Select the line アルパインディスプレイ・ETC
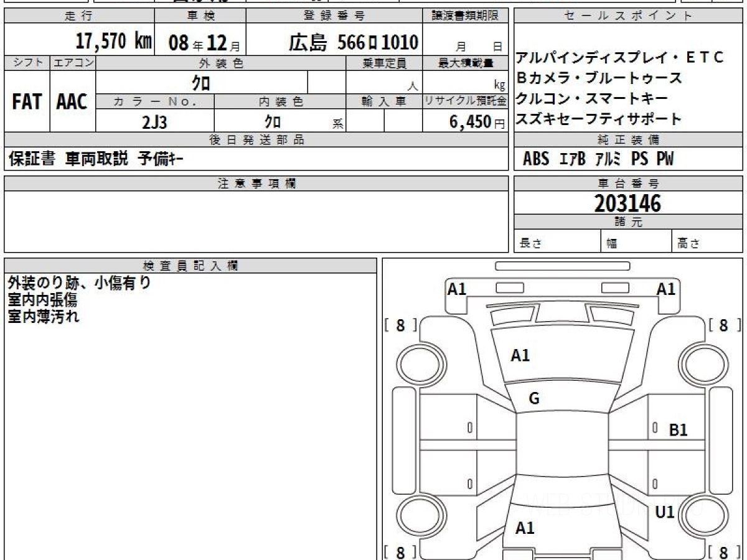Viewport: 747px width, 560px height. [x=620, y=58]
